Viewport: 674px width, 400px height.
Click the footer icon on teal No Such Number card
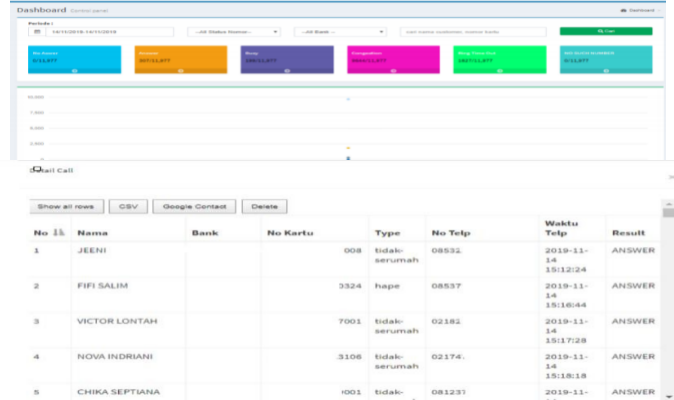click(606, 70)
